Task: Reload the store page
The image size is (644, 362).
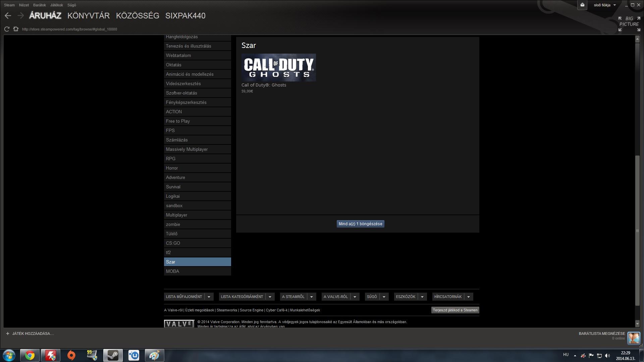Action: coord(6,29)
